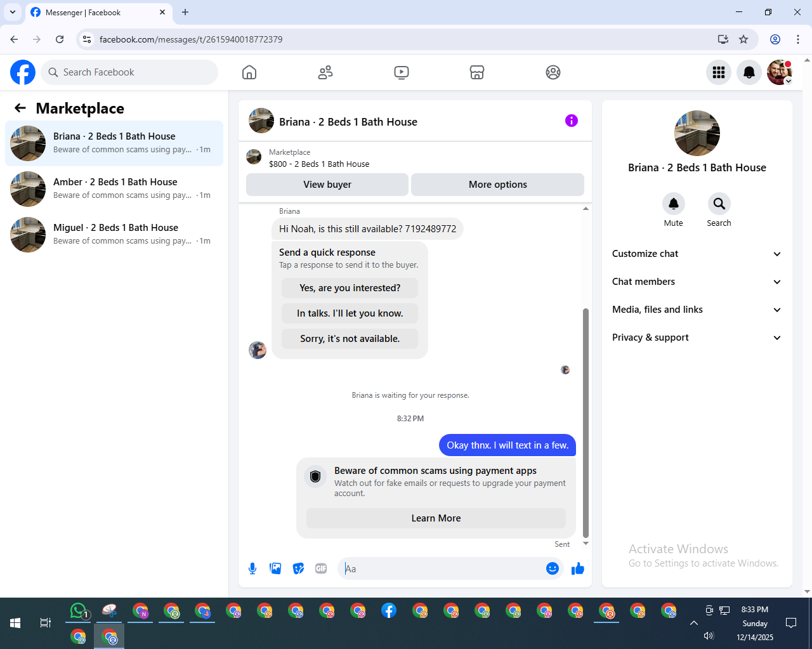Choose a sticker from the sticker icon
Viewport: 812px width, 649px height.
pyautogui.click(x=298, y=568)
